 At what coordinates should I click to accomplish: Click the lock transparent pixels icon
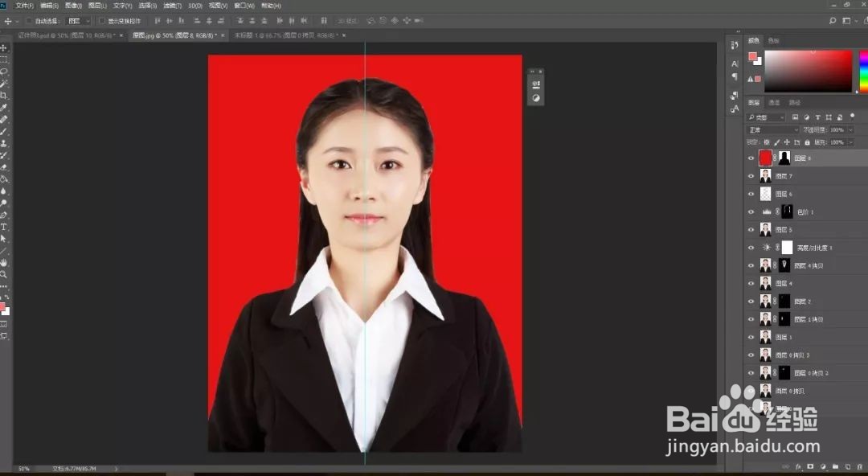coord(767,142)
